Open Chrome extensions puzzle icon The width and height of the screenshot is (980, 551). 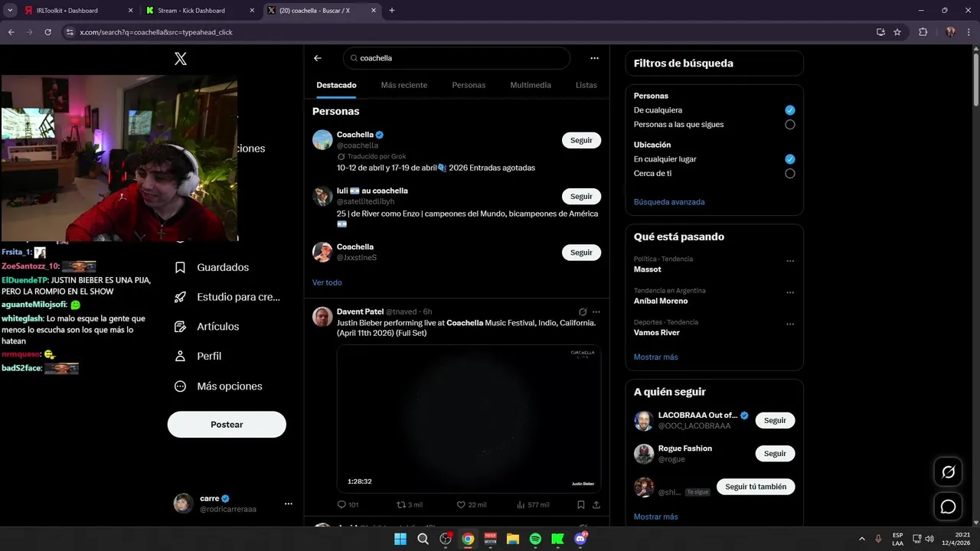click(x=923, y=32)
